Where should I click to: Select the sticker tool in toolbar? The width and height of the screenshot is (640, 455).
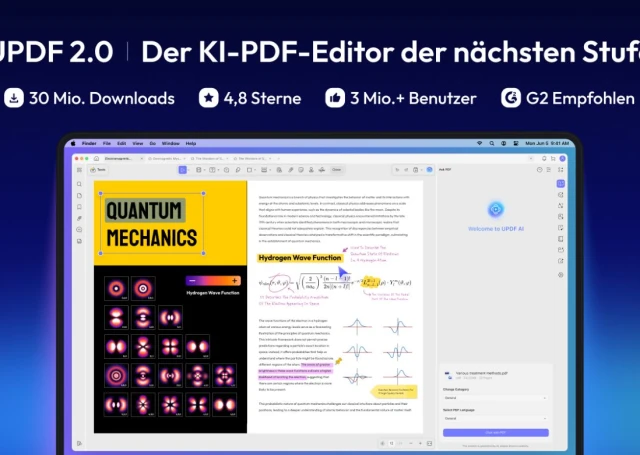tap(301, 170)
